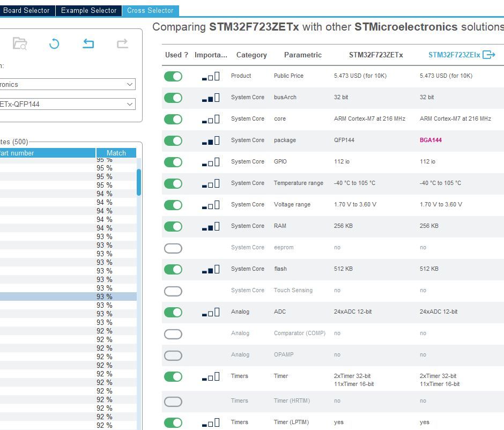
Task: Click the open folder search icon
Action: pos(20,43)
